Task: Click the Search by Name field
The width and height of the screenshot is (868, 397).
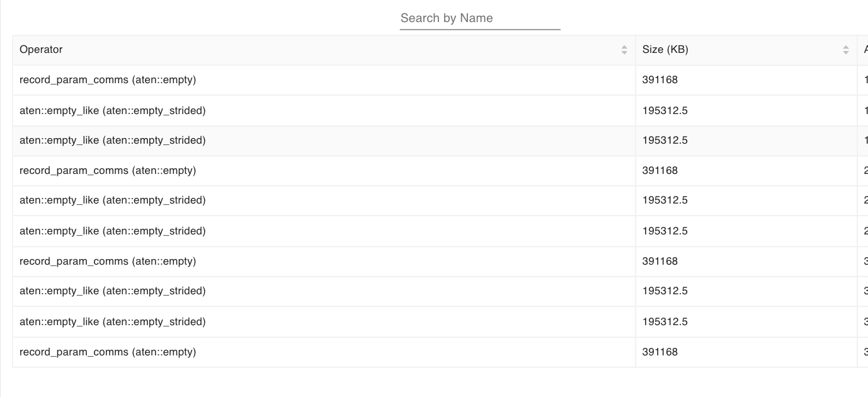Action: [479, 18]
